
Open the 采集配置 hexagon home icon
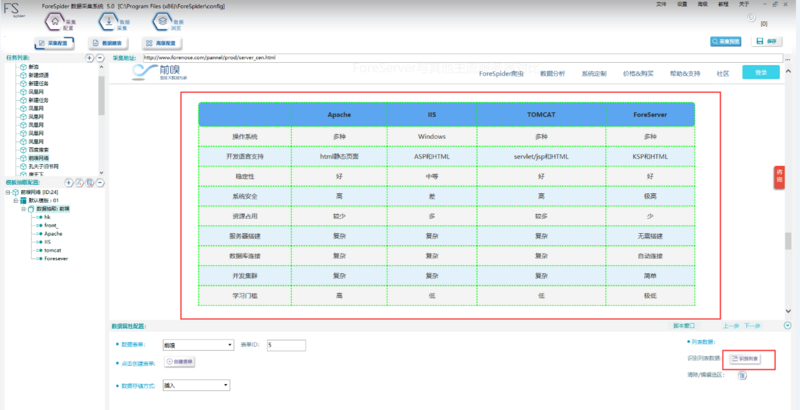tap(55, 21)
